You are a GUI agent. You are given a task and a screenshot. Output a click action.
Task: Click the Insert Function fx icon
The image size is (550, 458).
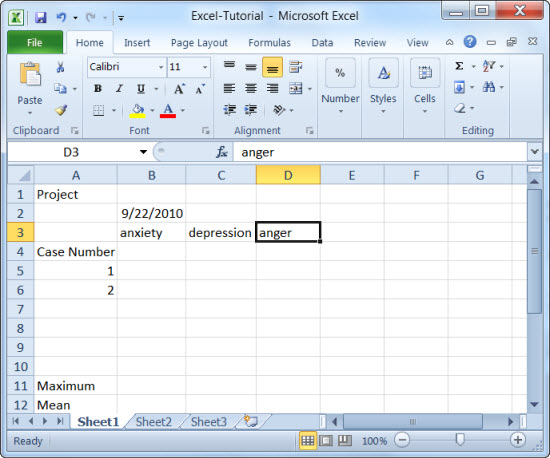(222, 152)
